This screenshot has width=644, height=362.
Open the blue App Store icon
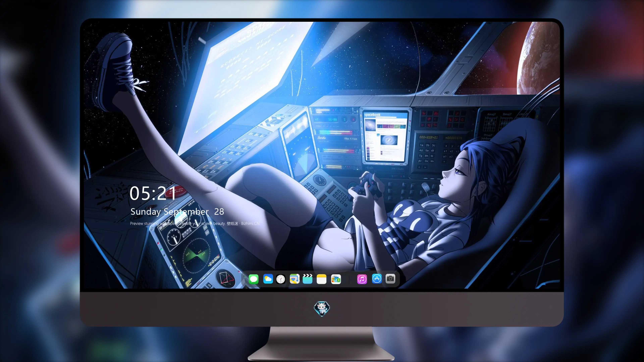(377, 279)
